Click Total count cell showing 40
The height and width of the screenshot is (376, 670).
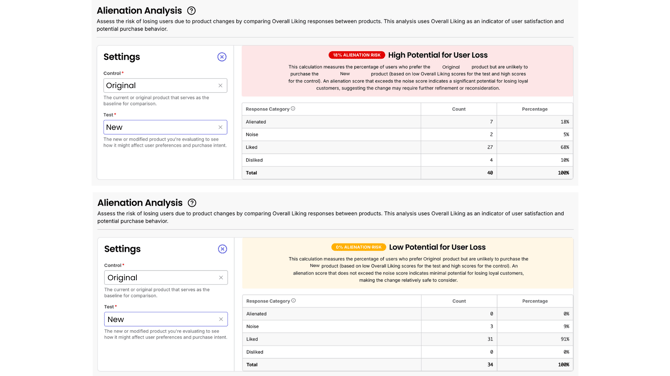(x=458, y=173)
